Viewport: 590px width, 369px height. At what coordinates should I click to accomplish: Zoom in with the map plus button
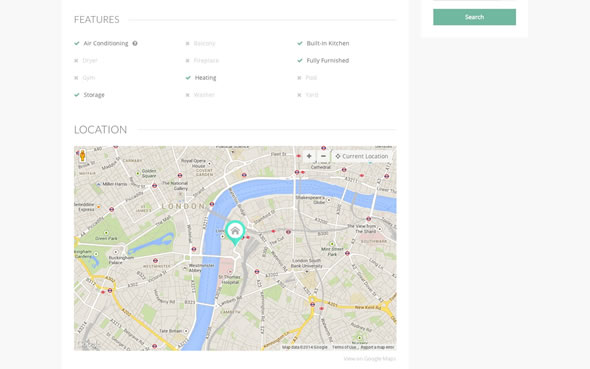pos(309,156)
